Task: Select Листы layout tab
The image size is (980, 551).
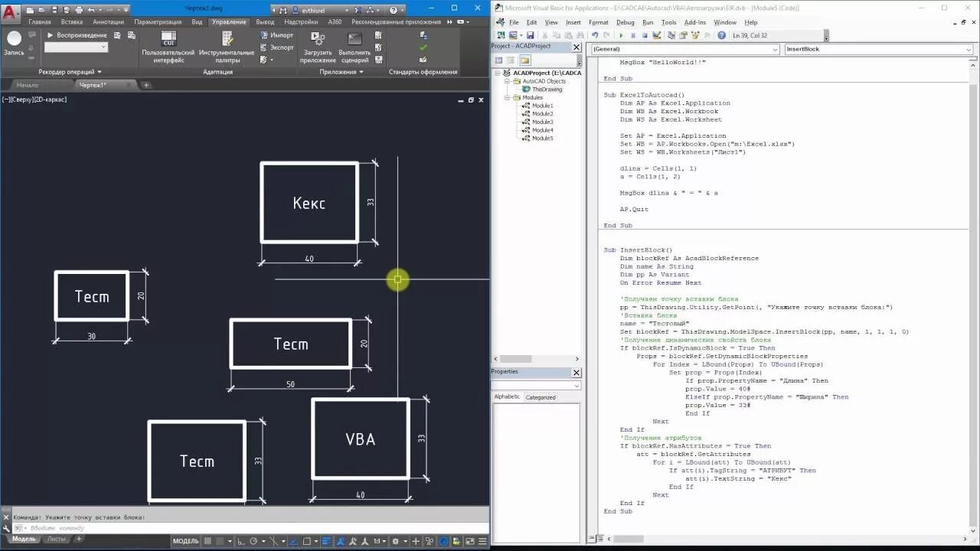Action: [57, 539]
